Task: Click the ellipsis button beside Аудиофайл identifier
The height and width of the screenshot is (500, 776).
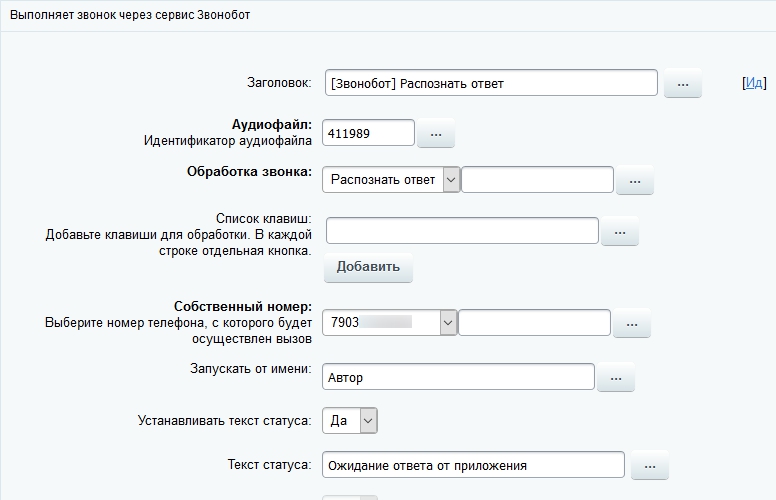Action: tap(435, 133)
